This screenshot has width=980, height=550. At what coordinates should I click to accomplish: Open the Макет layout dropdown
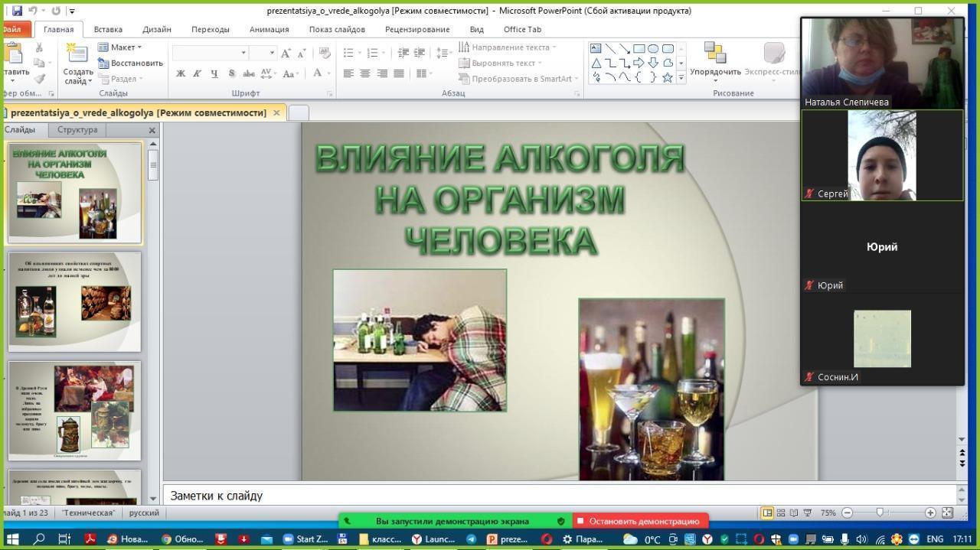click(121, 47)
